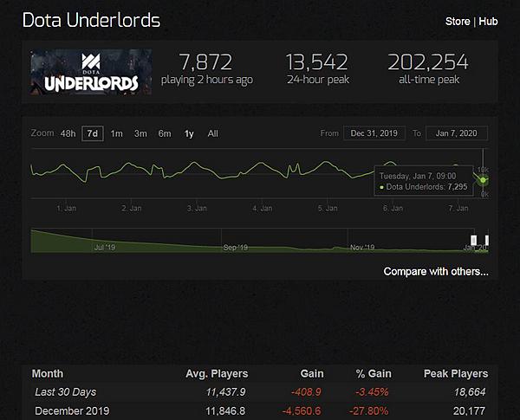The image size is (520, 420).
Task: Click the 13,542 24-hour peak figure
Action: click(x=317, y=62)
